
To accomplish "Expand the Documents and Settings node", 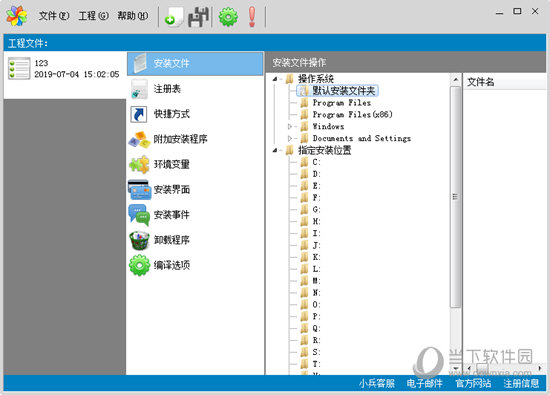I will tap(290, 138).
